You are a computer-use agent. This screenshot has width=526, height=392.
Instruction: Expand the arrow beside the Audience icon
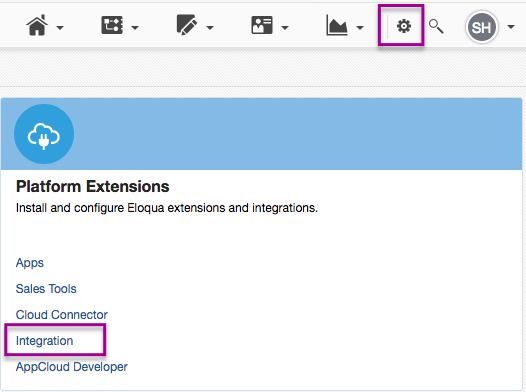(x=285, y=28)
